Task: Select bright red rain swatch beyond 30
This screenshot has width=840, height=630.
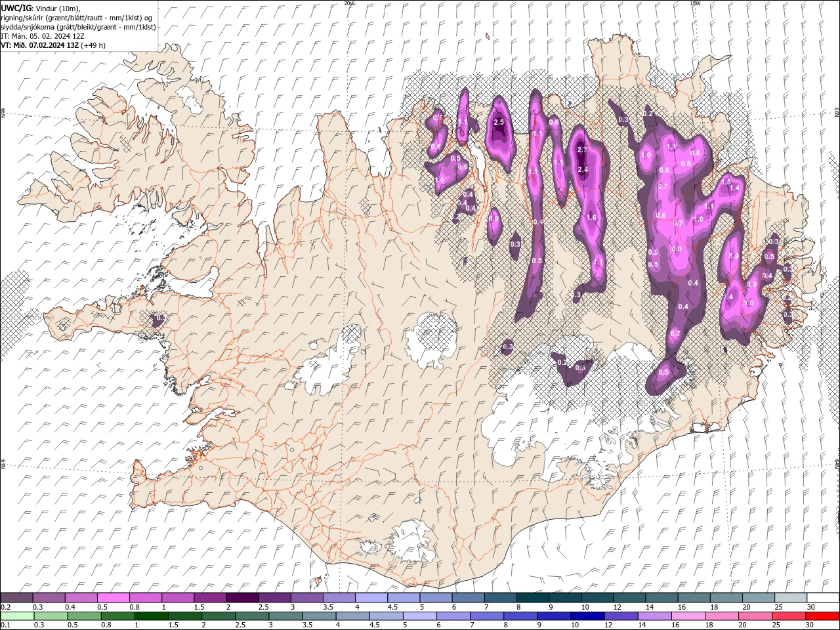Action: pyautogui.click(x=822, y=616)
